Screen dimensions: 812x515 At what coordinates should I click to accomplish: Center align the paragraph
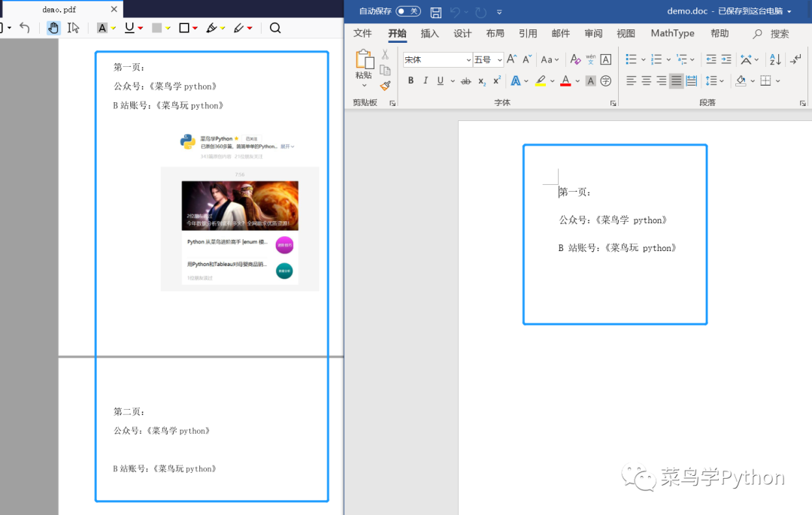click(x=647, y=80)
